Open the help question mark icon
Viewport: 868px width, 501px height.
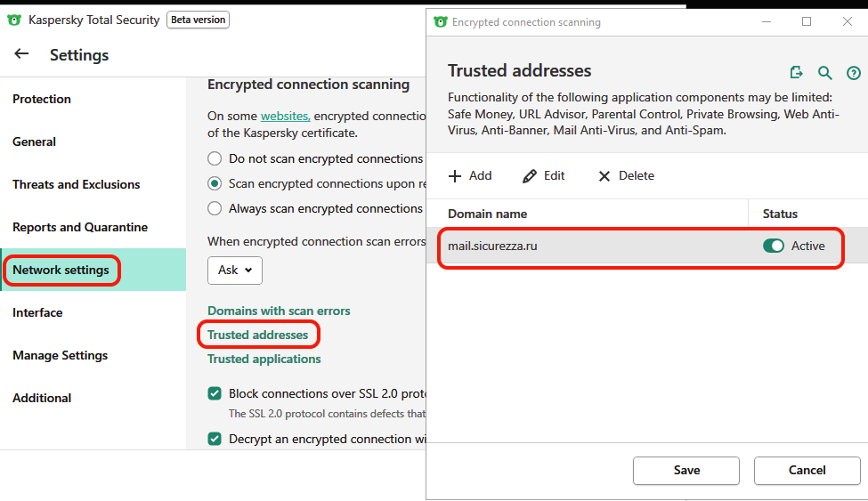(854, 72)
